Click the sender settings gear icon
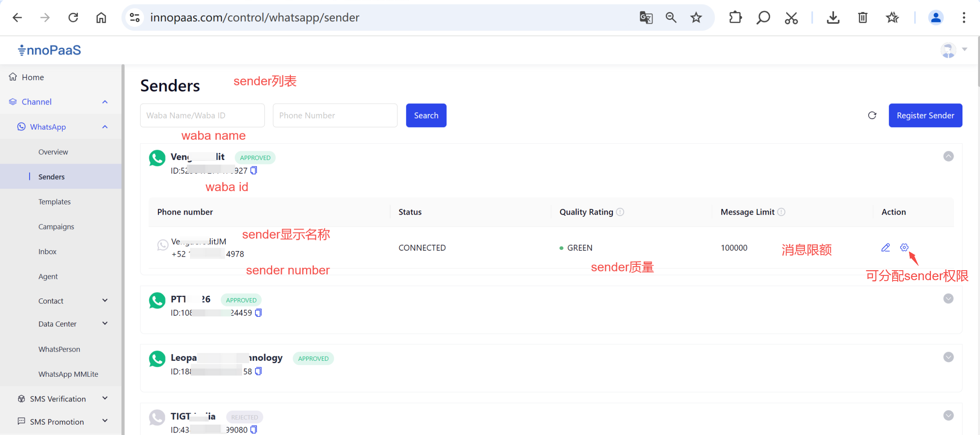The height and width of the screenshot is (435, 980). coord(904,247)
